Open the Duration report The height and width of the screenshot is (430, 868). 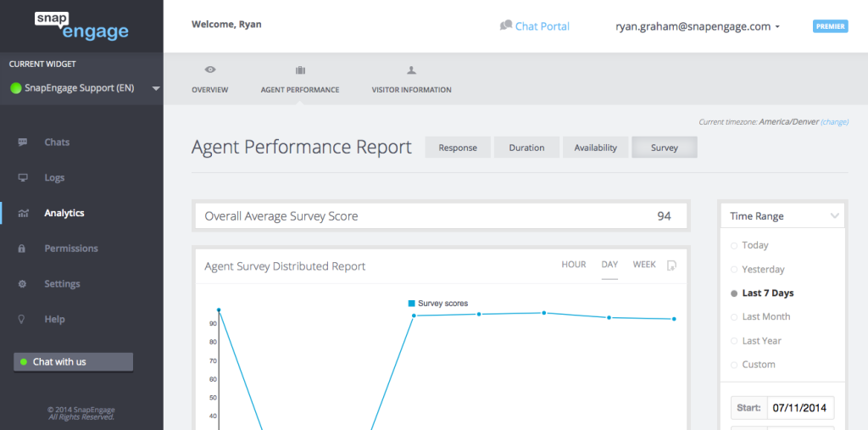[526, 148]
